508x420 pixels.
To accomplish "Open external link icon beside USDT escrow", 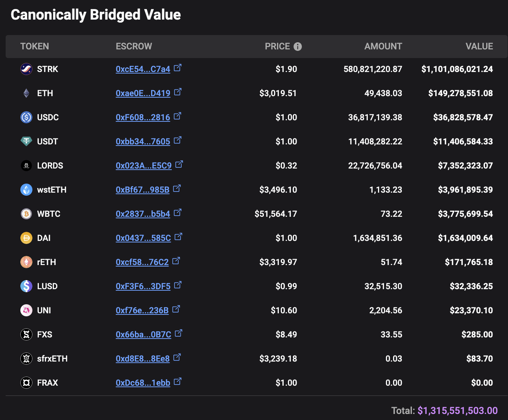I will (178, 140).
